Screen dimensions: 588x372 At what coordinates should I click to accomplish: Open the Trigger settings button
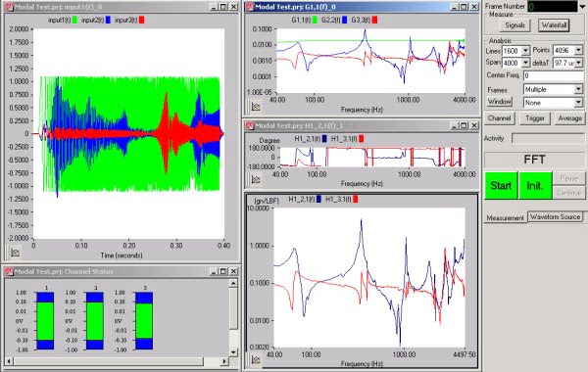click(535, 118)
